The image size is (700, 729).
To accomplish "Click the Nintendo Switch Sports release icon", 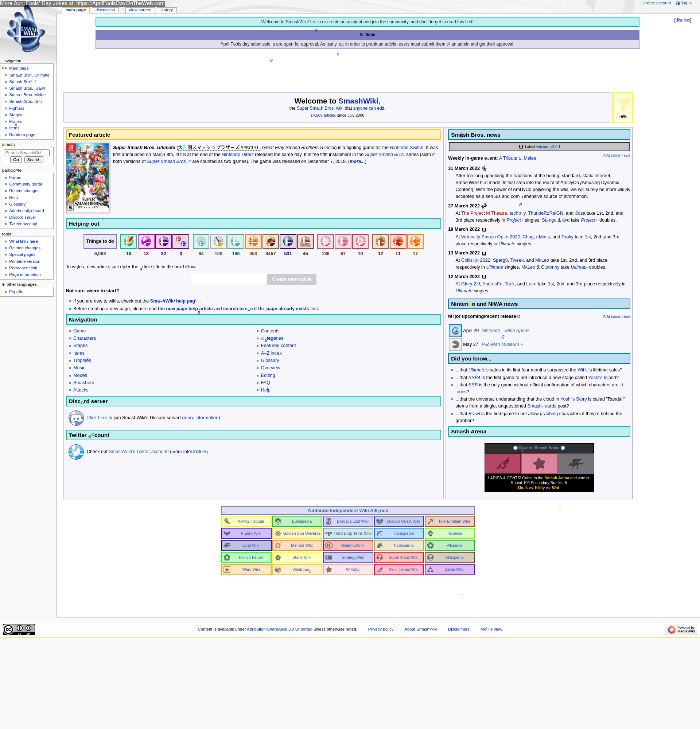I will point(455,331).
